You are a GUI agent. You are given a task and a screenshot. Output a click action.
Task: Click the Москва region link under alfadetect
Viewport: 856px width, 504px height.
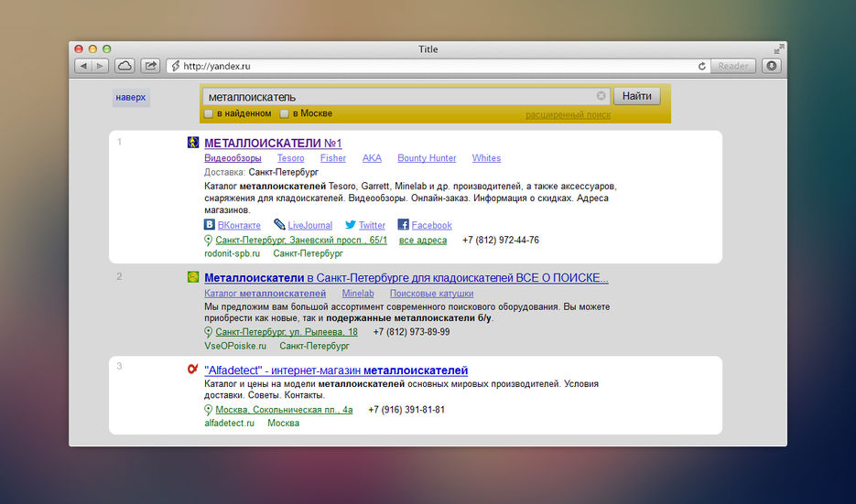(x=283, y=424)
